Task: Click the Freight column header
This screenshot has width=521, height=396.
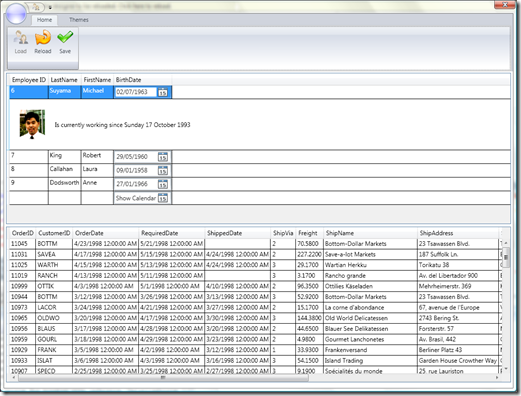Action: coord(309,233)
